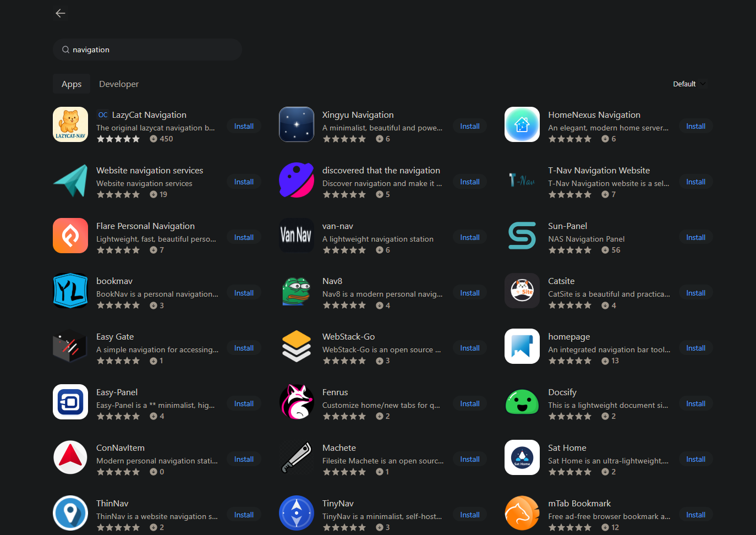756x535 pixels.
Task: Install Easy-Panel
Action: click(x=244, y=403)
